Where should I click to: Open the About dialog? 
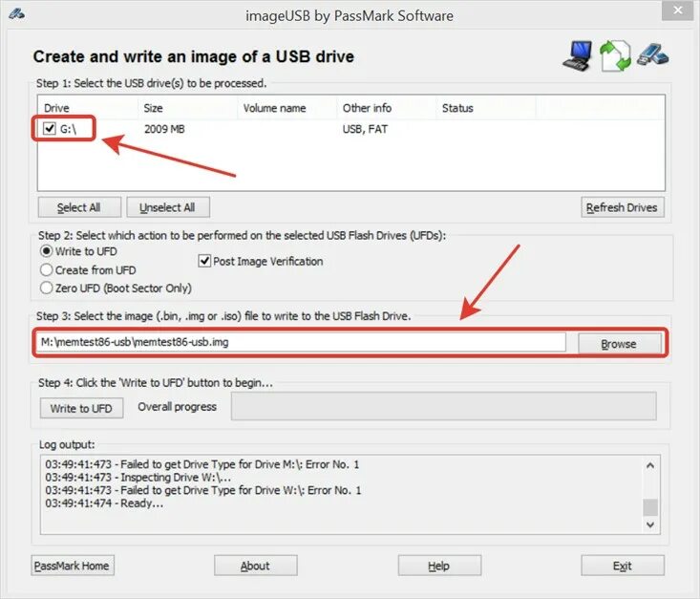pyautogui.click(x=255, y=566)
